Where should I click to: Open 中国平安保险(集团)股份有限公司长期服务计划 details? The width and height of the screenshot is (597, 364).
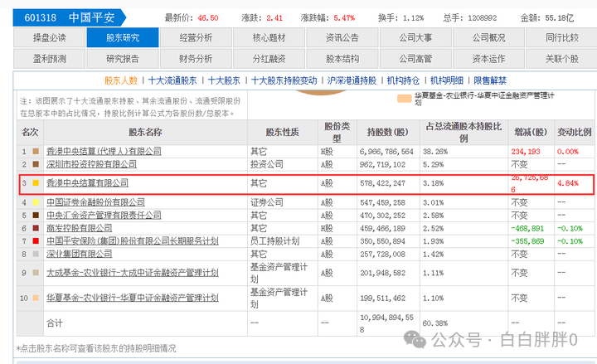(x=133, y=241)
